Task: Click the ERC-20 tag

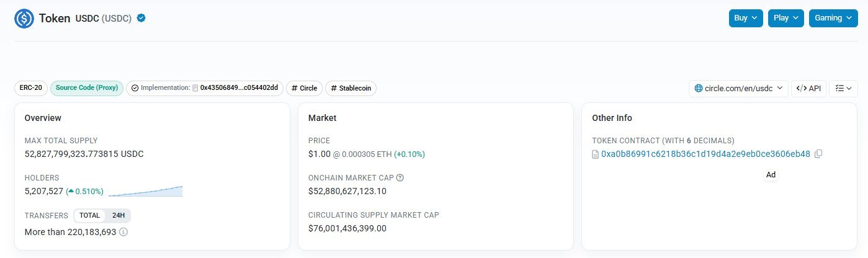Action: 31,88
